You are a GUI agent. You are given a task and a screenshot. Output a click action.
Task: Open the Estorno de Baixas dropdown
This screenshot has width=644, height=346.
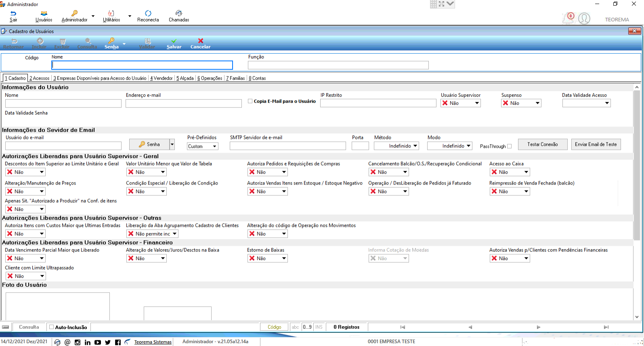[267, 259]
